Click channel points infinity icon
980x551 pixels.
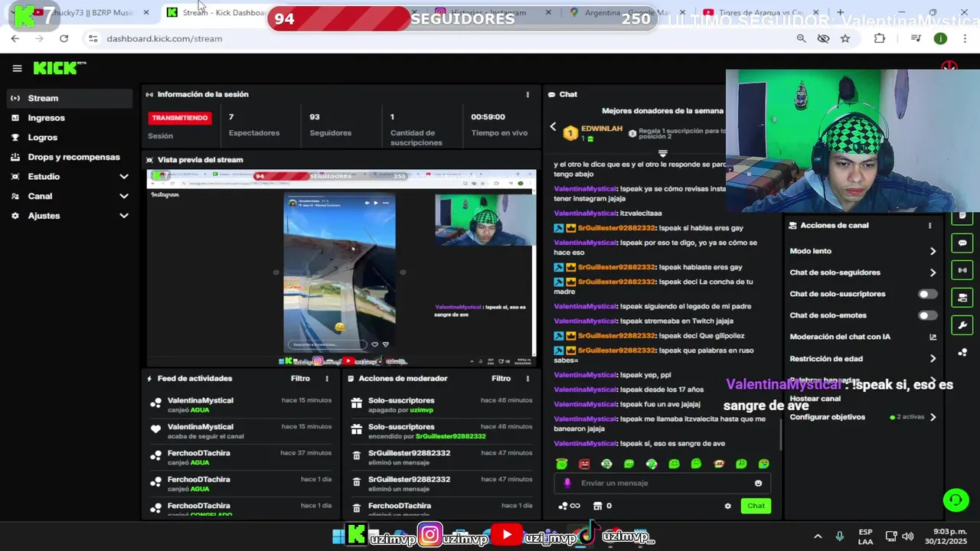[569, 506]
